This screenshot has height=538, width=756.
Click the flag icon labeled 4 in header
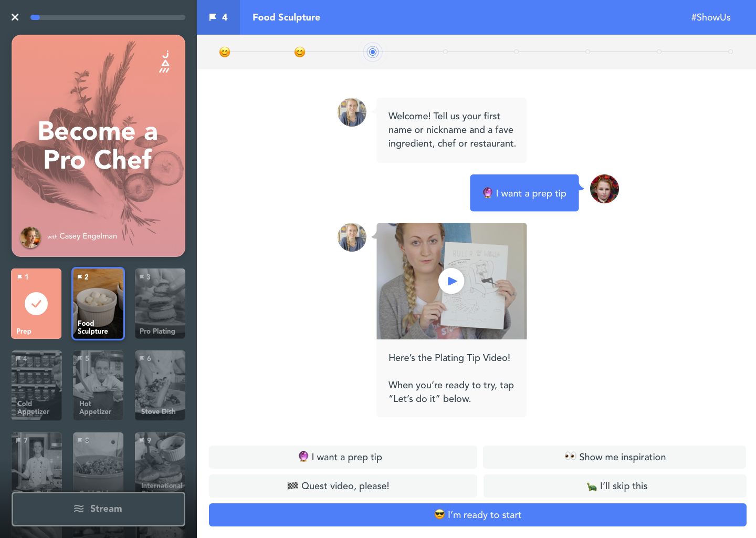click(218, 17)
